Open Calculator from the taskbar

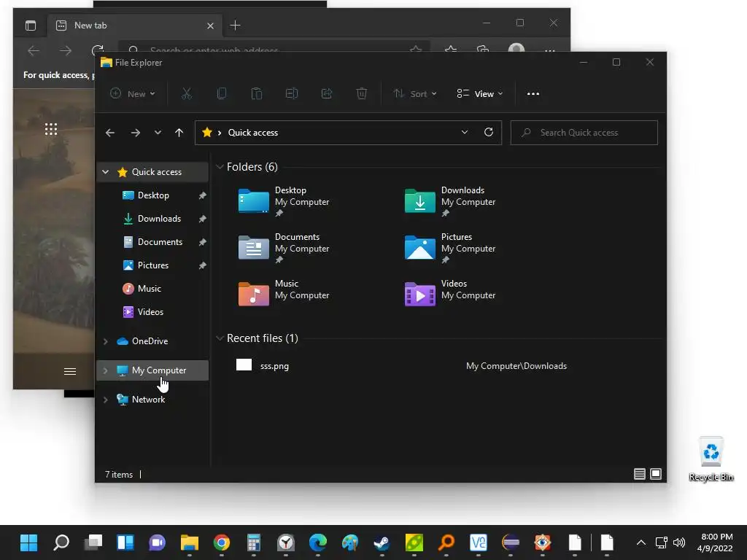(x=253, y=542)
